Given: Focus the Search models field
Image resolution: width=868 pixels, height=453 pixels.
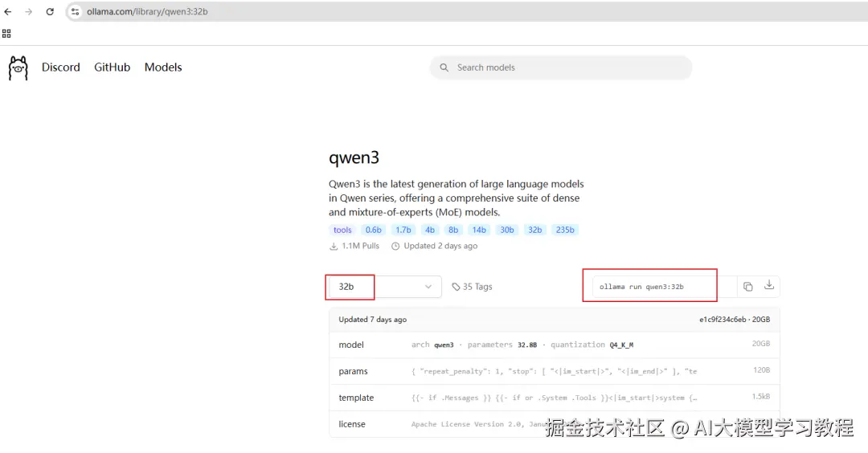Looking at the screenshot, I should pyautogui.click(x=561, y=67).
